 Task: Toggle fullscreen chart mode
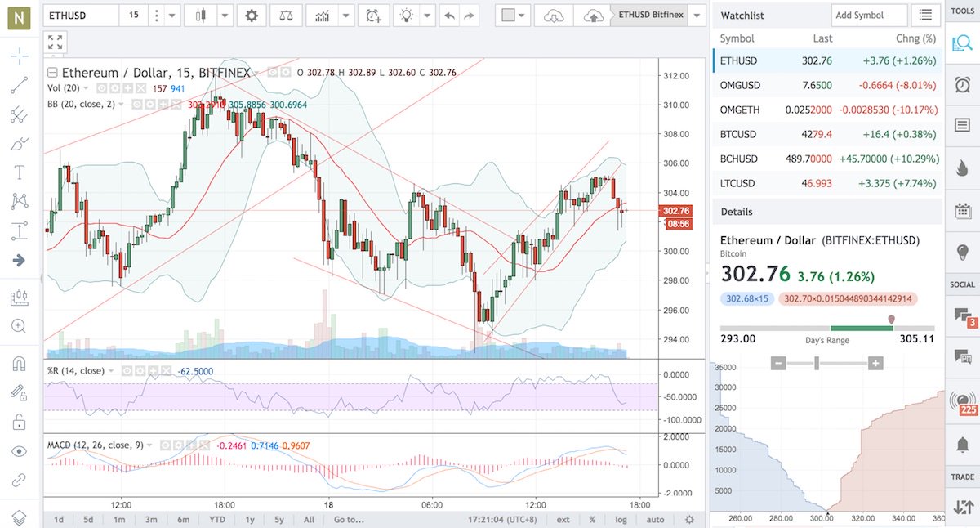[x=55, y=43]
